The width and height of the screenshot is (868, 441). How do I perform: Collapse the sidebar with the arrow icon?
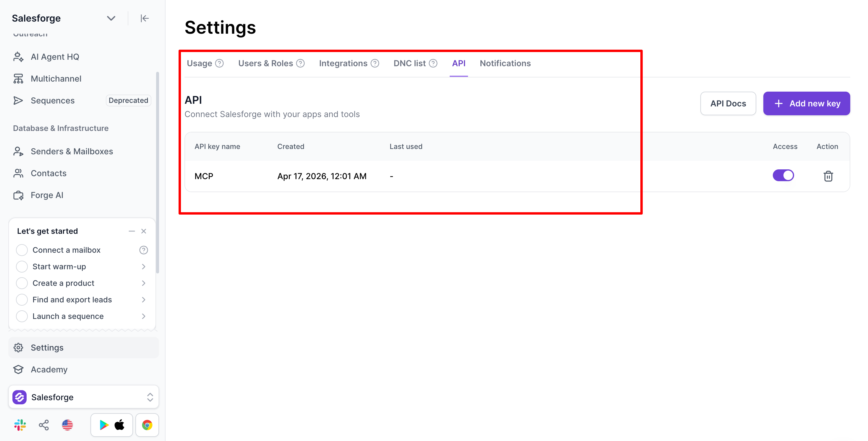[145, 18]
